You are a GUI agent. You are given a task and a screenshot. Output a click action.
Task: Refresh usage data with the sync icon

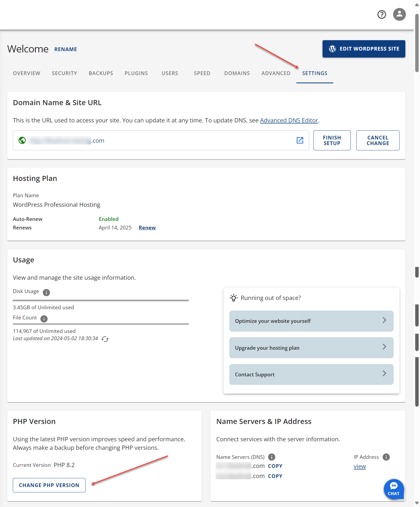tap(105, 339)
